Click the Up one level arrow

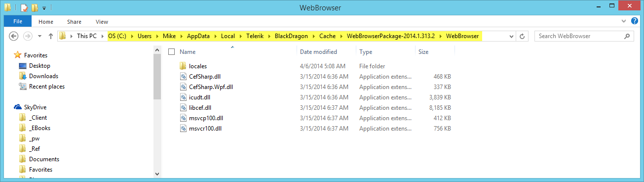click(x=51, y=36)
